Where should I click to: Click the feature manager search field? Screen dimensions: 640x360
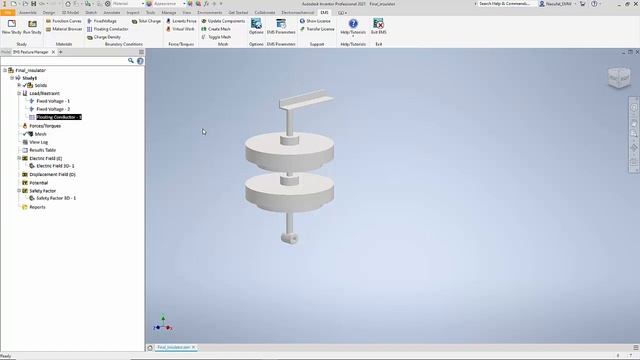point(63,61)
